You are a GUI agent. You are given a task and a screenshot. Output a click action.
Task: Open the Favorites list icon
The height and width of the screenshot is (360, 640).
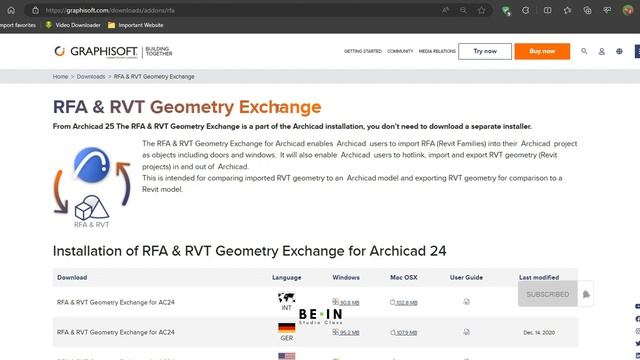[x=567, y=10]
